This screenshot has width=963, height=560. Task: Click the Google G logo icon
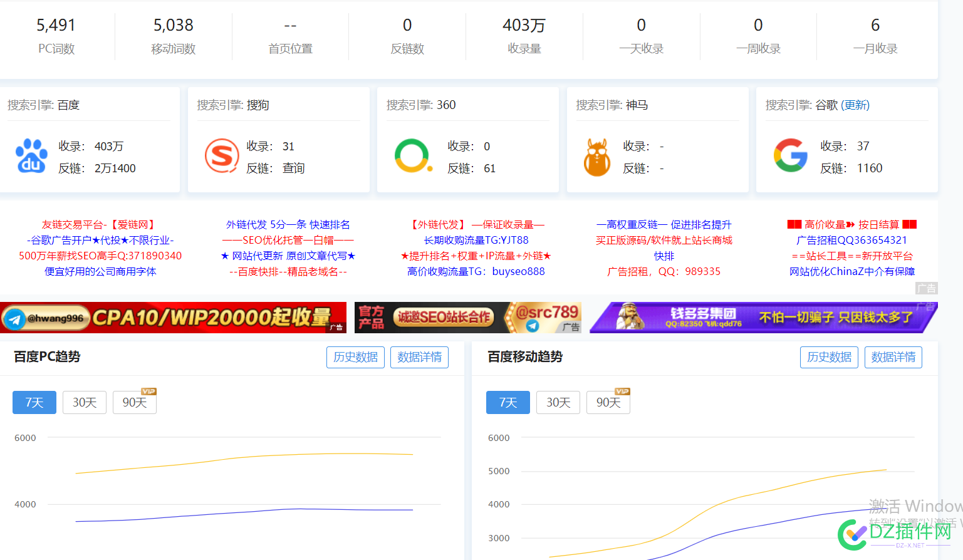point(791,155)
